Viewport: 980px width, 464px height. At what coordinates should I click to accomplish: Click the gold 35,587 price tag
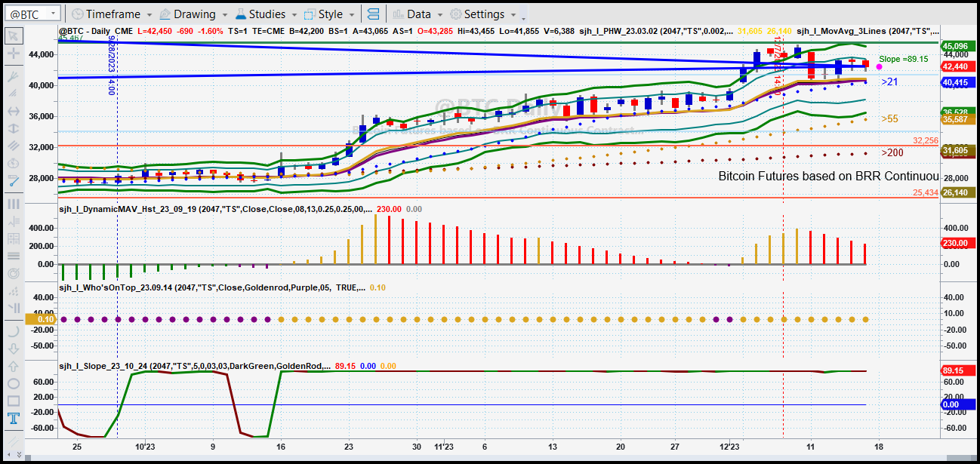957,119
